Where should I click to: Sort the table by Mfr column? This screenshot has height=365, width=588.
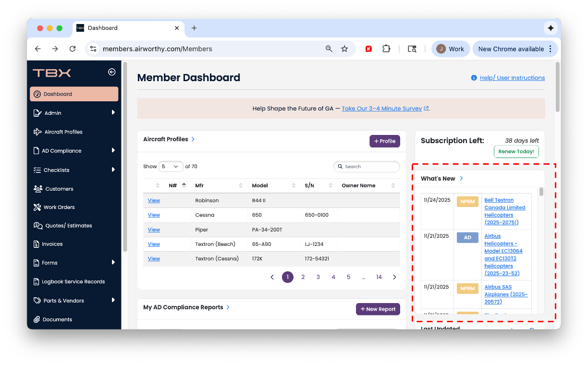(241, 186)
